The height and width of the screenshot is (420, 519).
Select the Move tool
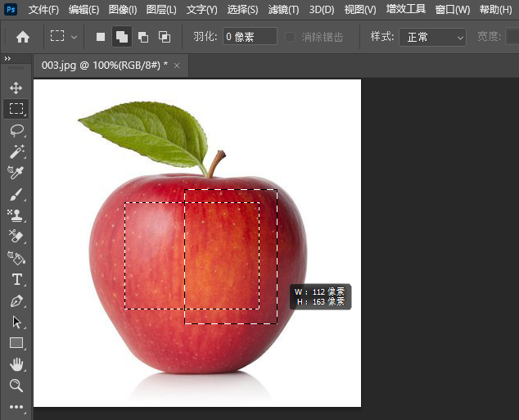point(16,88)
